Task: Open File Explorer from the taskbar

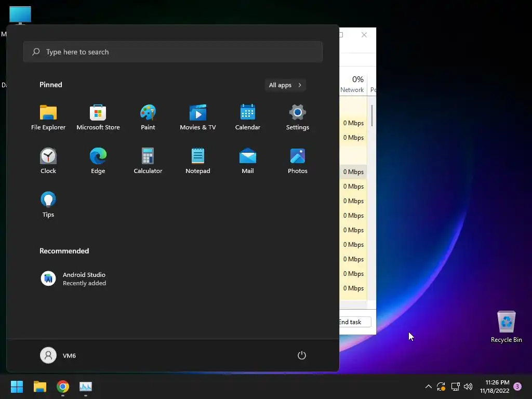Action: pyautogui.click(x=39, y=387)
